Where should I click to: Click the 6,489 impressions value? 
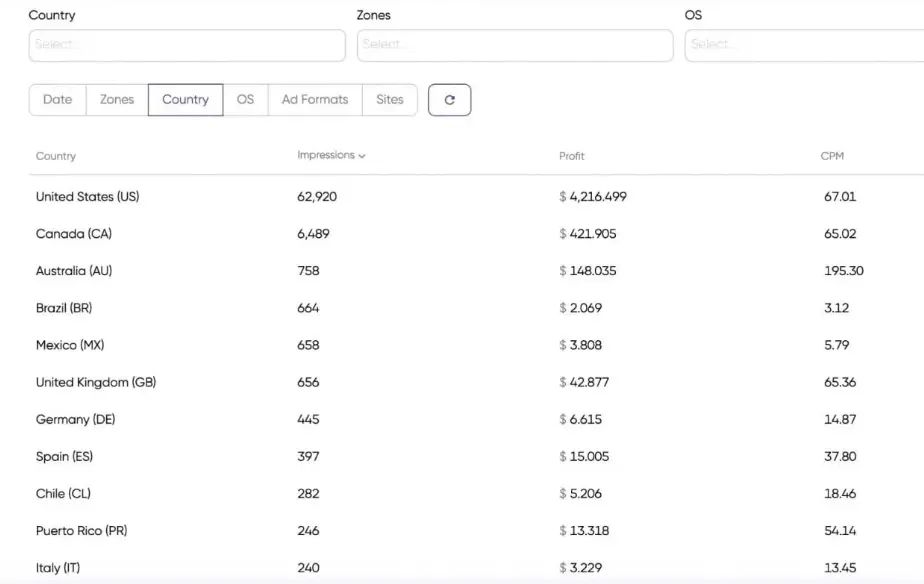click(x=314, y=234)
